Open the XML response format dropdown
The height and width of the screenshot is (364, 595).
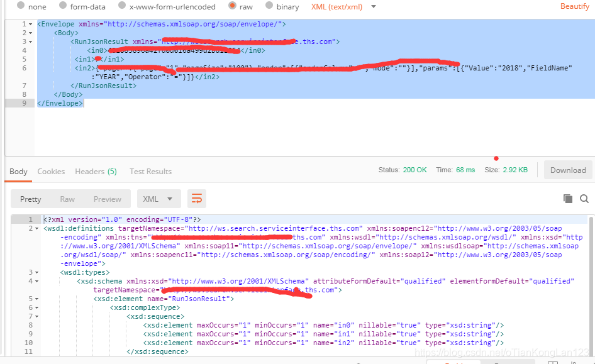point(158,199)
